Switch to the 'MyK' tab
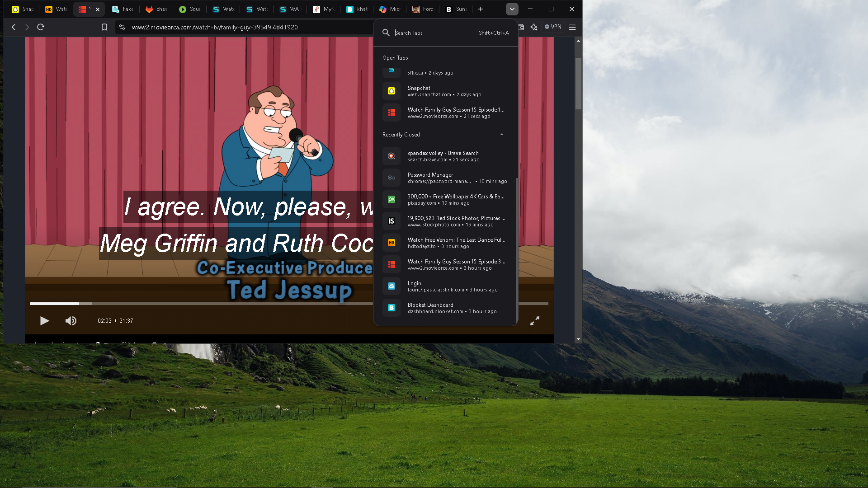 coord(324,9)
